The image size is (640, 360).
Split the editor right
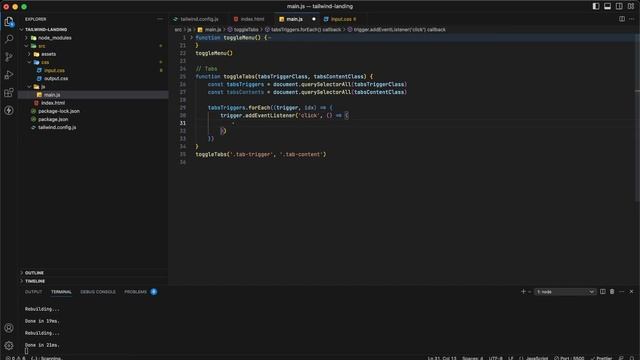[x=622, y=19]
